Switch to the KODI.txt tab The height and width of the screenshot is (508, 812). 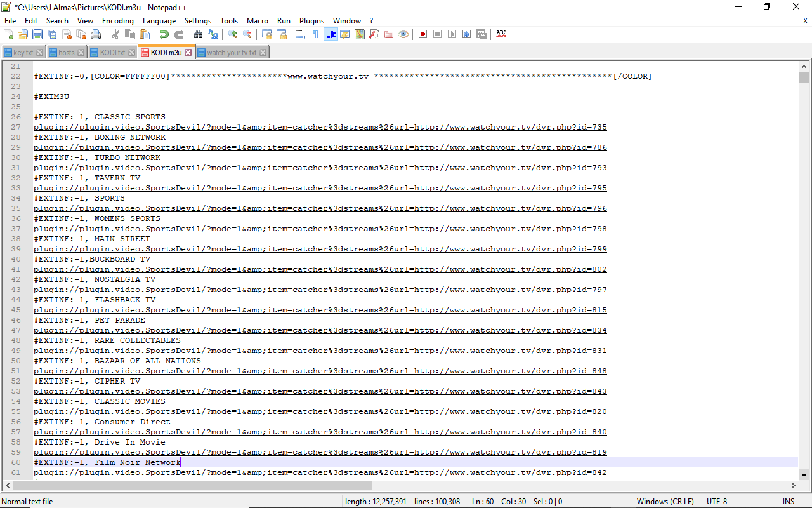[112, 53]
